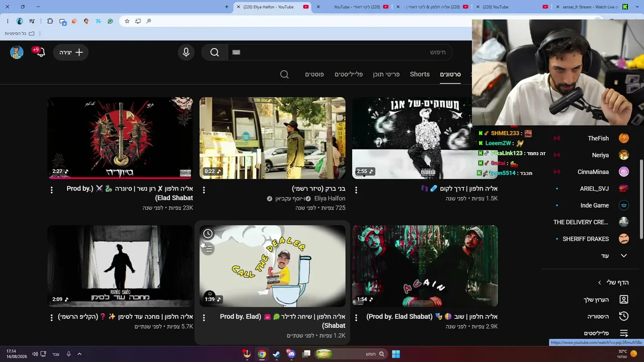Open the Chrome extensions puzzle icon
The image size is (644, 362).
(x=50, y=21)
